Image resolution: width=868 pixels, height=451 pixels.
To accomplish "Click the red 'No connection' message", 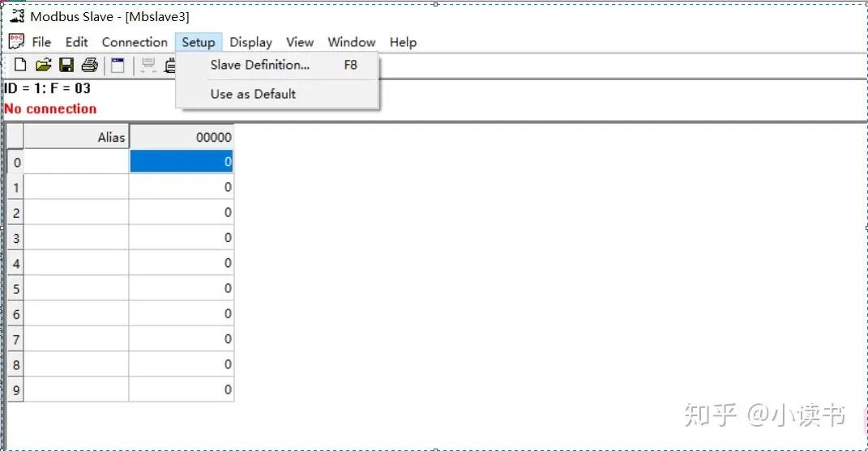I will coord(50,108).
